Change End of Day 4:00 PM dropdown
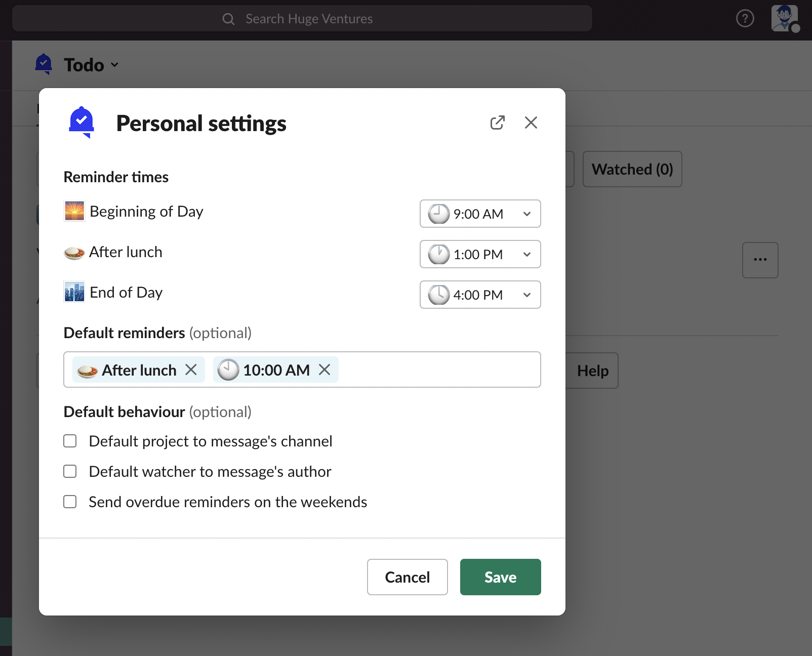Image resolution: width=812 pixels, height=656 pixels. tap(480, 295)
